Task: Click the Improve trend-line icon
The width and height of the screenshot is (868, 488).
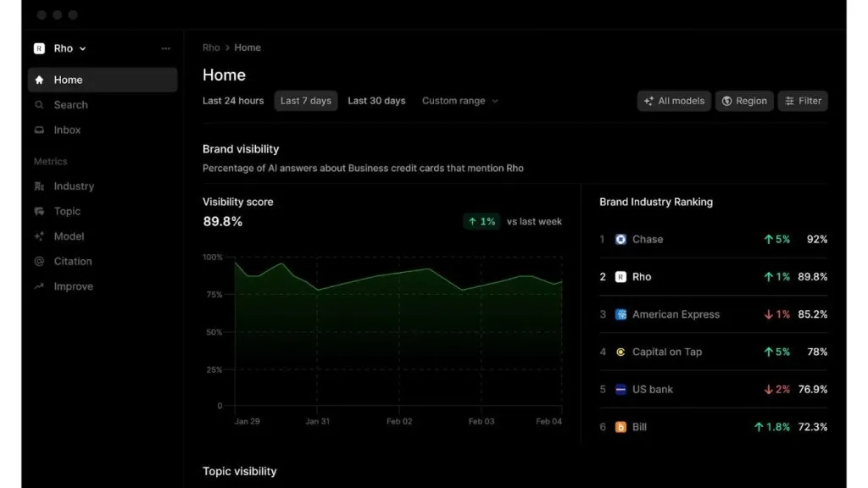Action: point(39,286)
